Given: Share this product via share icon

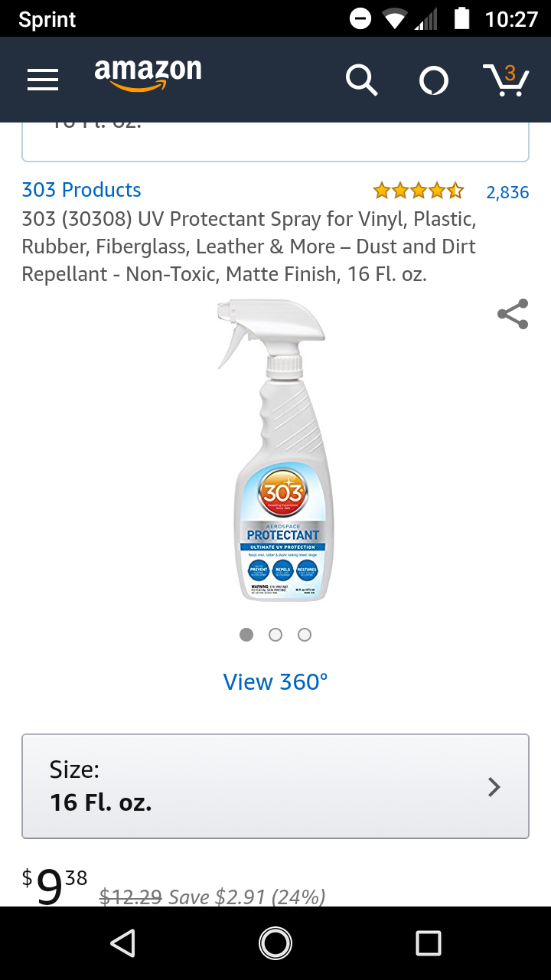Looking at the screenshot, I should pos(512,314).
